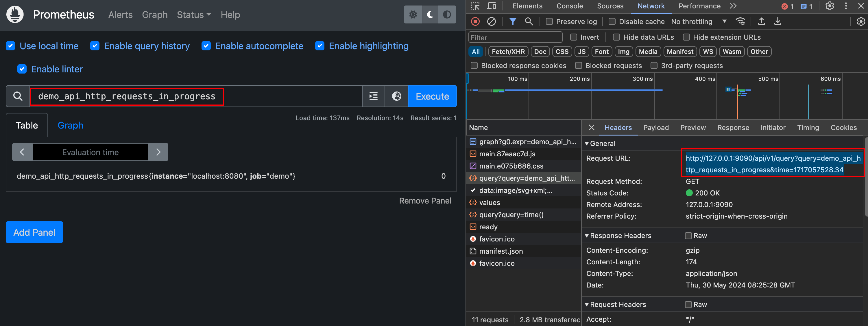This screenshot has width=868, height=326.
Task: Open the metrics explorer globe icon
Action: (x=397, y=96)
